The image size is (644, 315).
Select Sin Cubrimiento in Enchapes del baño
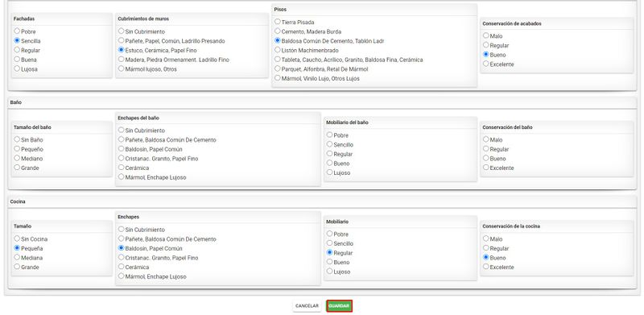tap(122, 130)
